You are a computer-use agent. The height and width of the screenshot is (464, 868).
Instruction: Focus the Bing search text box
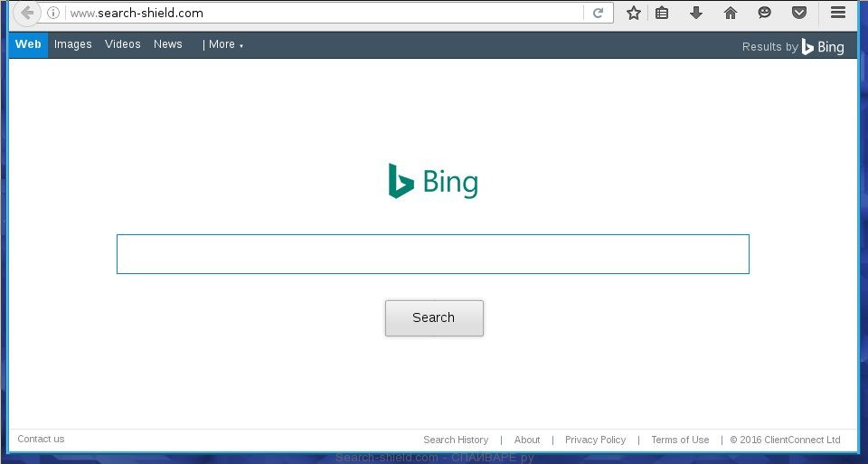[432, 254]
